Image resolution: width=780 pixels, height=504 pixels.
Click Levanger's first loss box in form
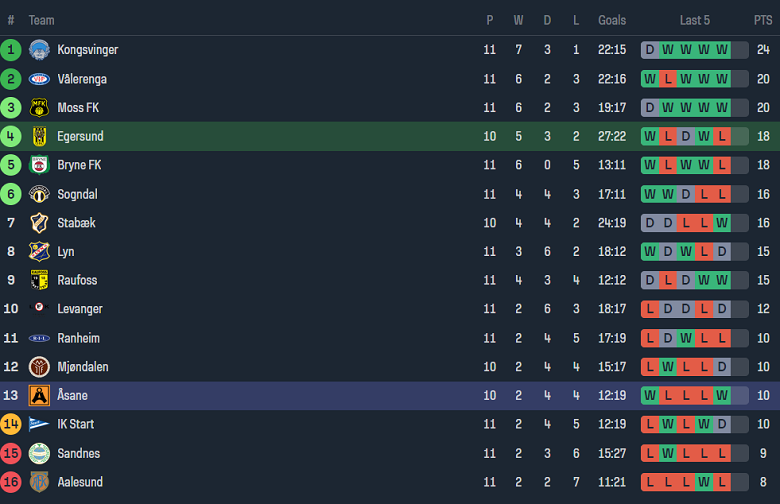coord(650,309)
